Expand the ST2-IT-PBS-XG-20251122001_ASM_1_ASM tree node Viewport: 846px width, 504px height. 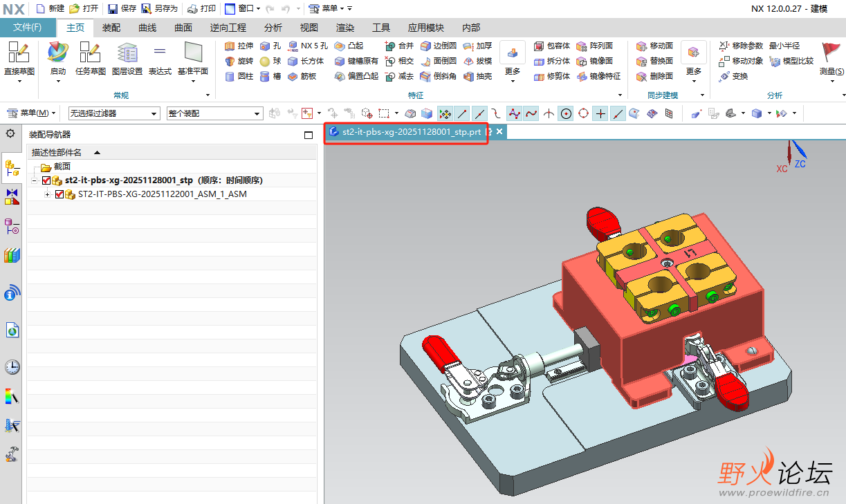coord(47,195)
